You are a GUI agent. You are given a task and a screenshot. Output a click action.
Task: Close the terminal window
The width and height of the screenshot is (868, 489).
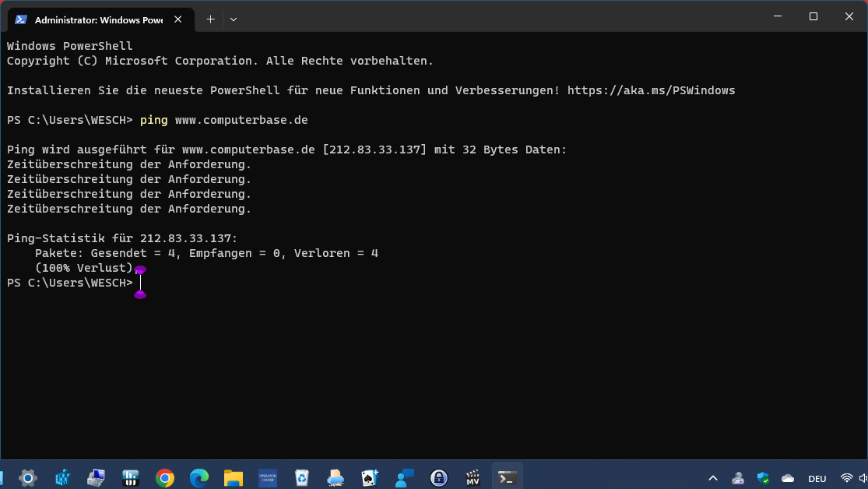[849, 16]
